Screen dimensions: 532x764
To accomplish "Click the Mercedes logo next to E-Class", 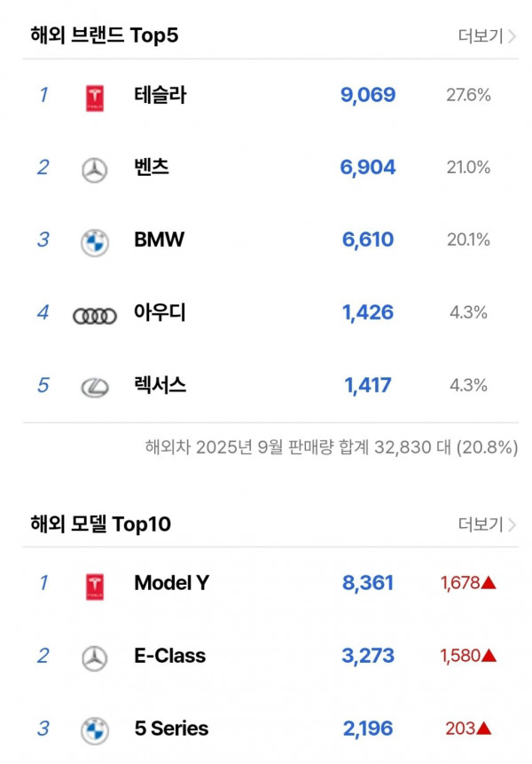I will 95,658.
